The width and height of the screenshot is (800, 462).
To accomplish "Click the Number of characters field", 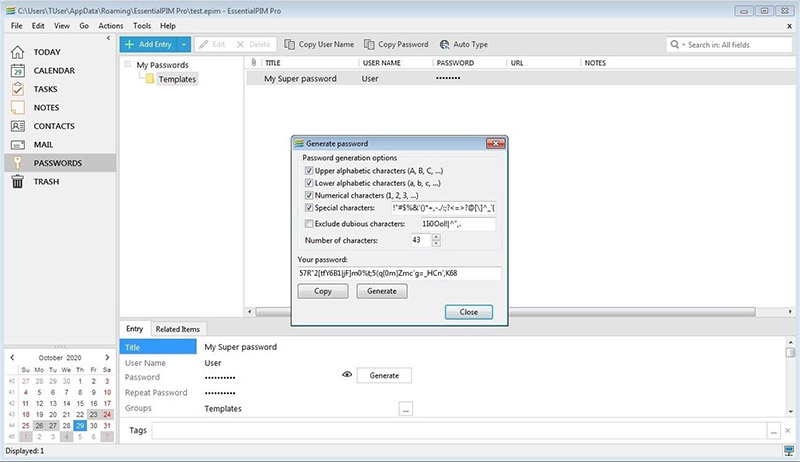I will [421, 240].
